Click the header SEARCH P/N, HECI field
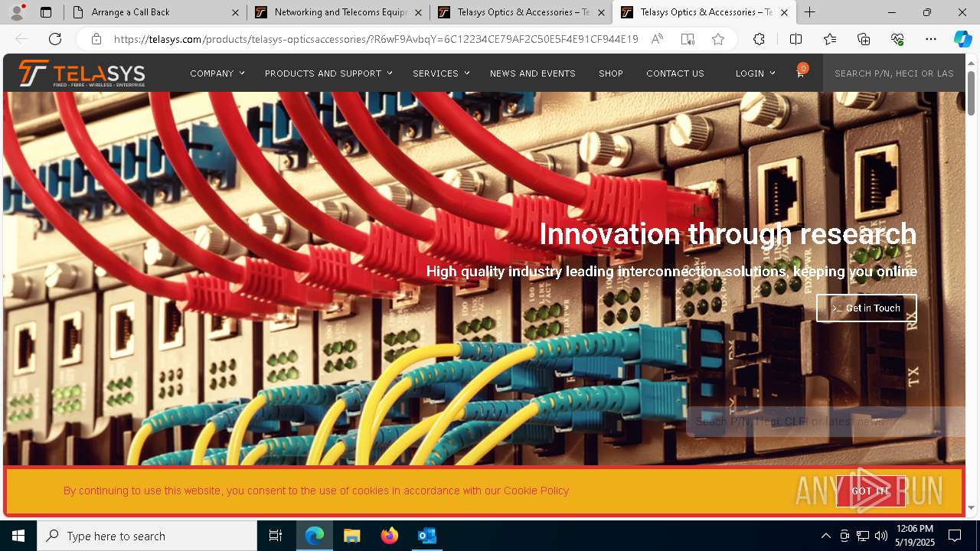980x551 pixels. click(893, 73)
